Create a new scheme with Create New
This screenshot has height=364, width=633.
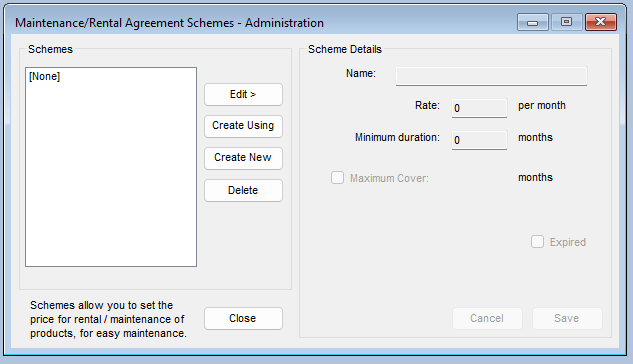[243, 158]
